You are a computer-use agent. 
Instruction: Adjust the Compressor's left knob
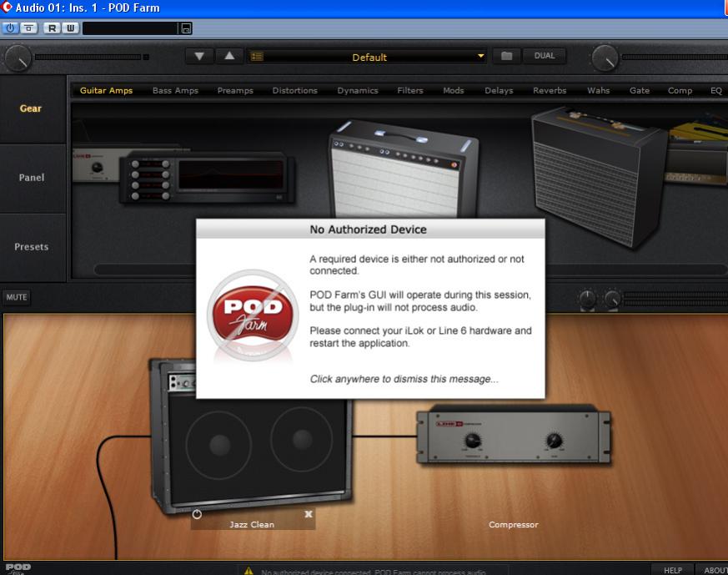click(473, 441)
